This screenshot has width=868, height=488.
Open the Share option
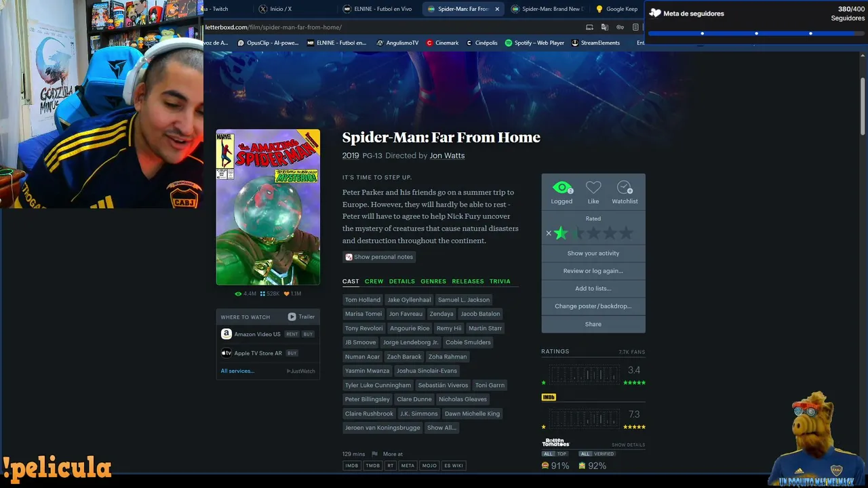pyautogui.click(x=593, y=324)
